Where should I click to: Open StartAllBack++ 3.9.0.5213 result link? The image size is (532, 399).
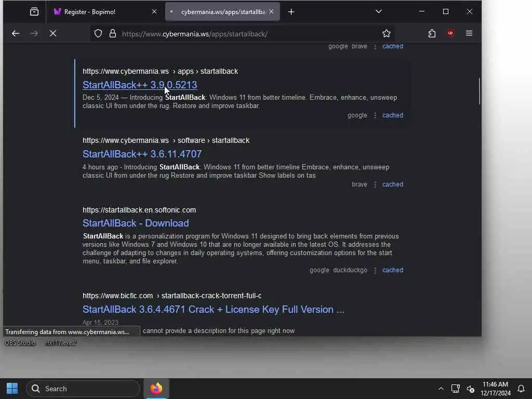140,85
